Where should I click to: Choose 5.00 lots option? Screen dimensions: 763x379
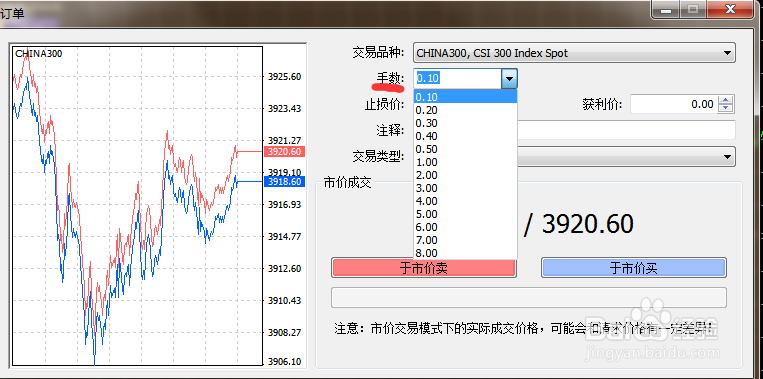pos(465,214)
